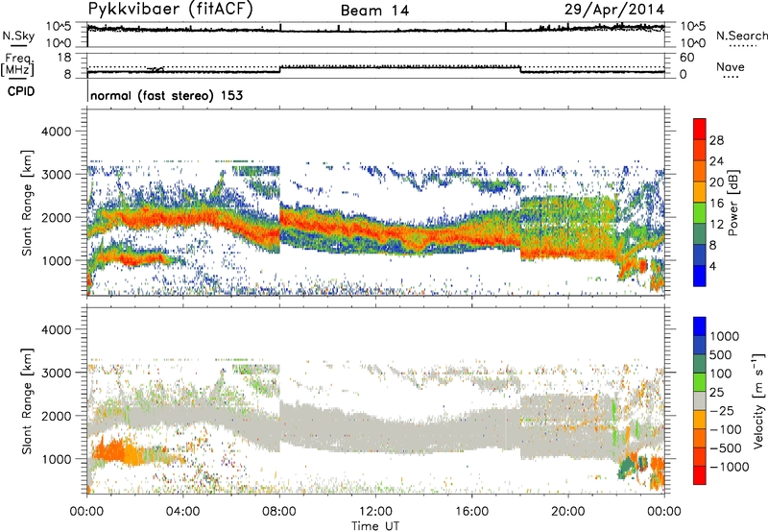Click the "16:00" time axis label
Image resolution: width=768 pixels, height=532 pixels.
(472, 512)
